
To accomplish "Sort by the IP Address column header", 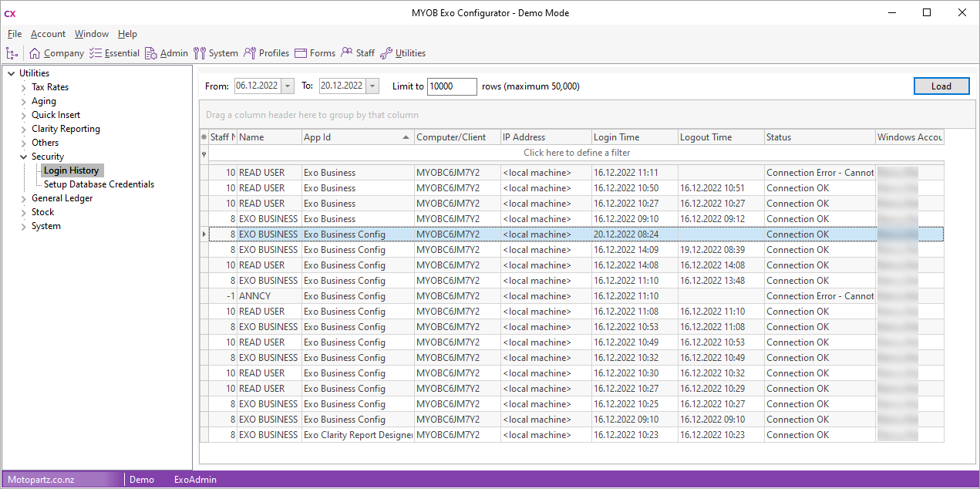I will click(x=546, y=137).
